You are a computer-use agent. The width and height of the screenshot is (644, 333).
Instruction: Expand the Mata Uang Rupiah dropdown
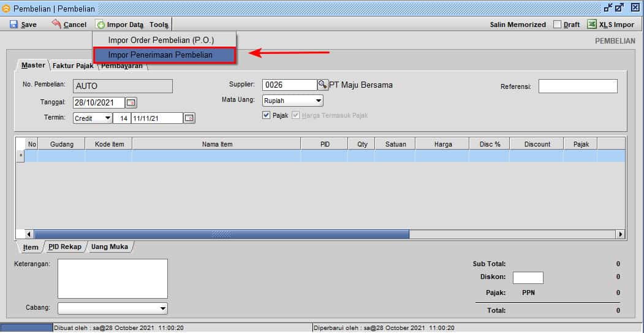(319, 101)
